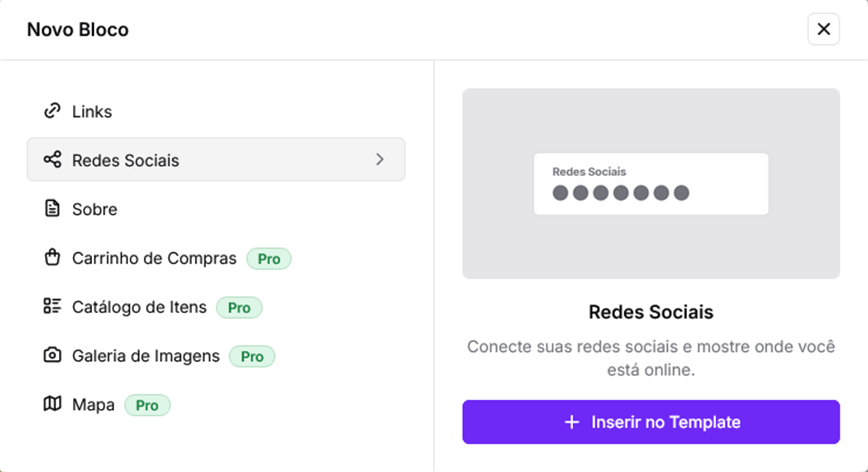The width and height of the screenshot is (868, 472).
Task: Click the Links chain icon
Action: [x=52, y=111]
